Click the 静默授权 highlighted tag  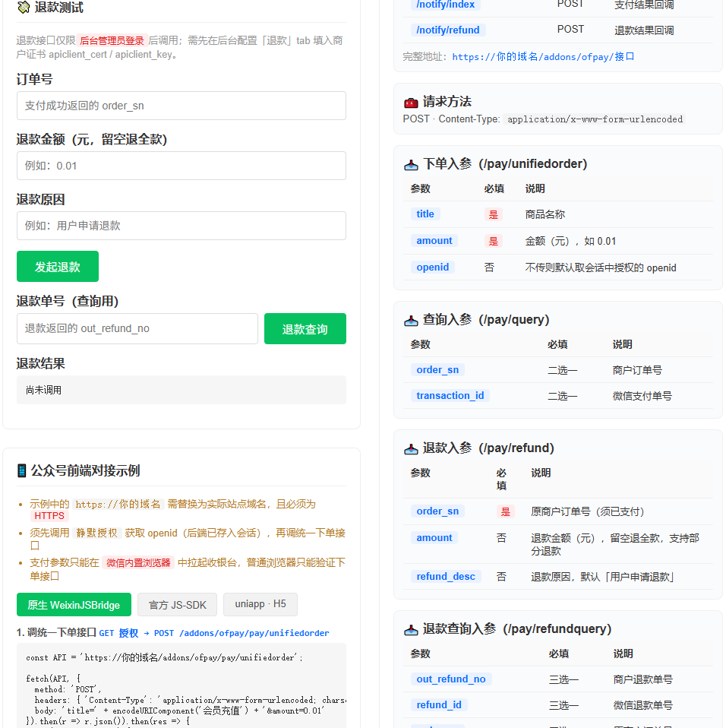(97, 533)
